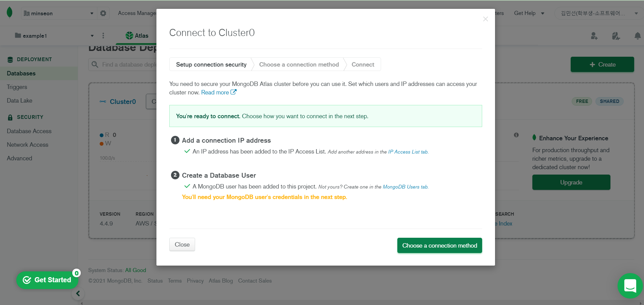Close the Connect to Cluster0 dialog

point(486,19)
